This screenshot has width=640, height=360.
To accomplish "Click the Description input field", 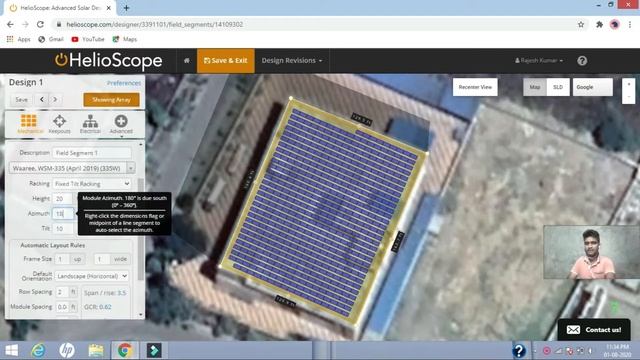I will click(92, 153).
